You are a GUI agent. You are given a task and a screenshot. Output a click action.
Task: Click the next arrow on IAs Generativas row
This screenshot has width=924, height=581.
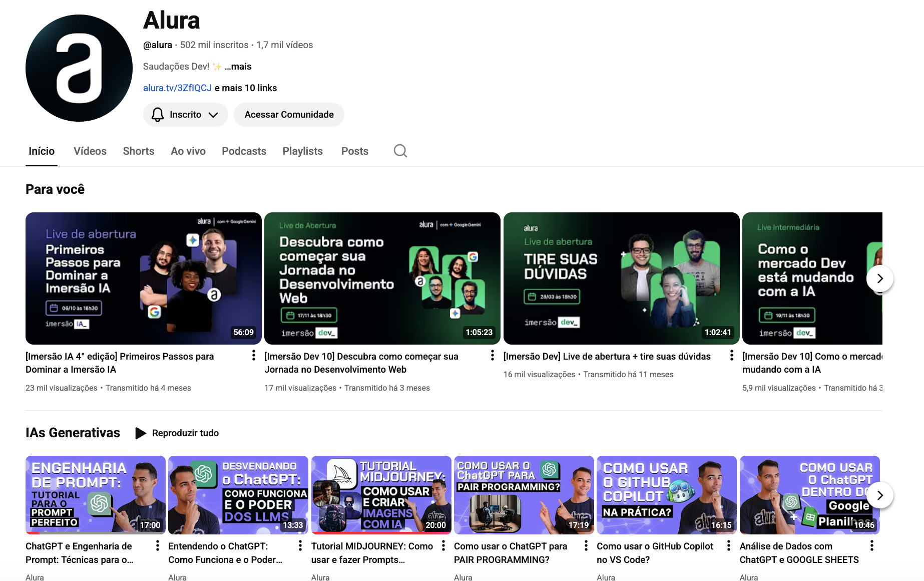tap(879, 495)
